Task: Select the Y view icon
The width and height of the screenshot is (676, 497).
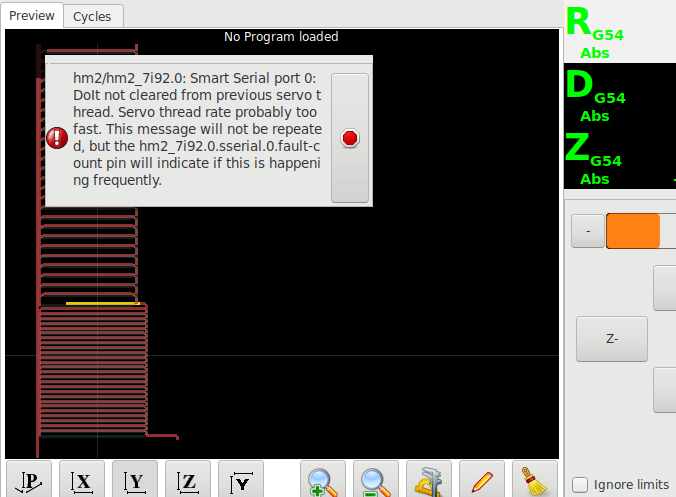Action: click(135, 480)
